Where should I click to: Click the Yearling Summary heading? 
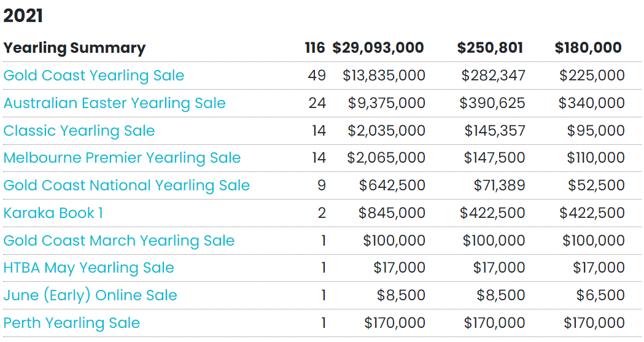coord(74,48)
